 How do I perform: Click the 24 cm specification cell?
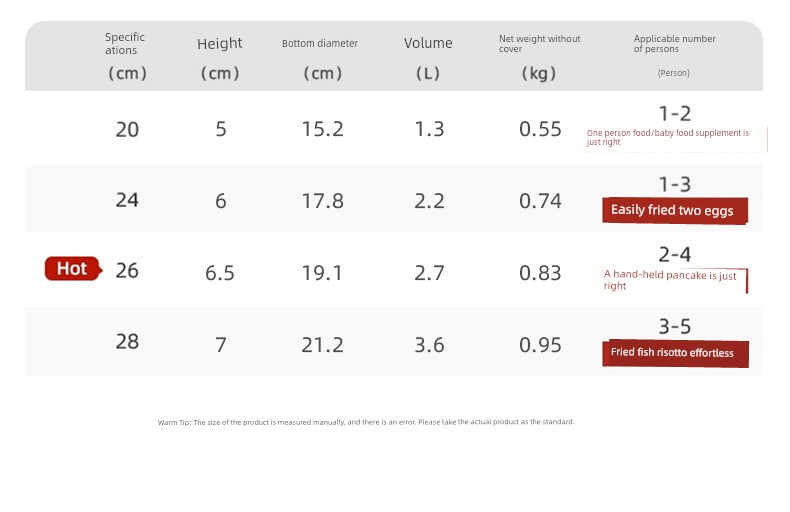click(x=127, y=200)
